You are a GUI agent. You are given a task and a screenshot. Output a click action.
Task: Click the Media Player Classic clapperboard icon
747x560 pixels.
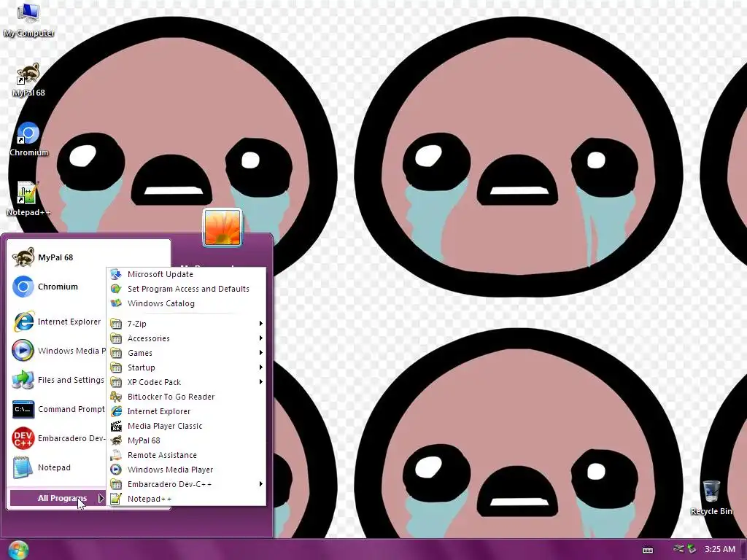tap(116, 426)
